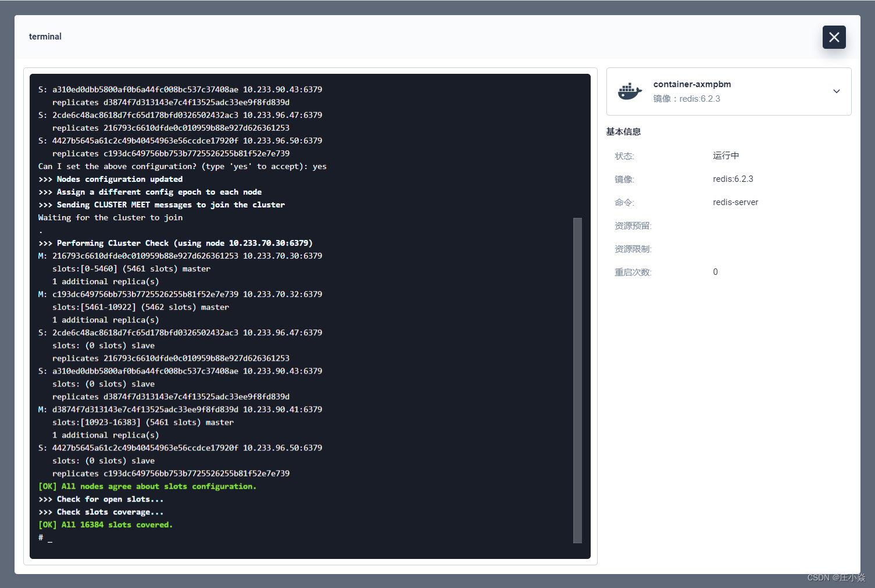The width and height of the screenshot is (875, 588).
Task: Click master node line with 10.233.70.32:6379
Action: [x=180, y=294]
